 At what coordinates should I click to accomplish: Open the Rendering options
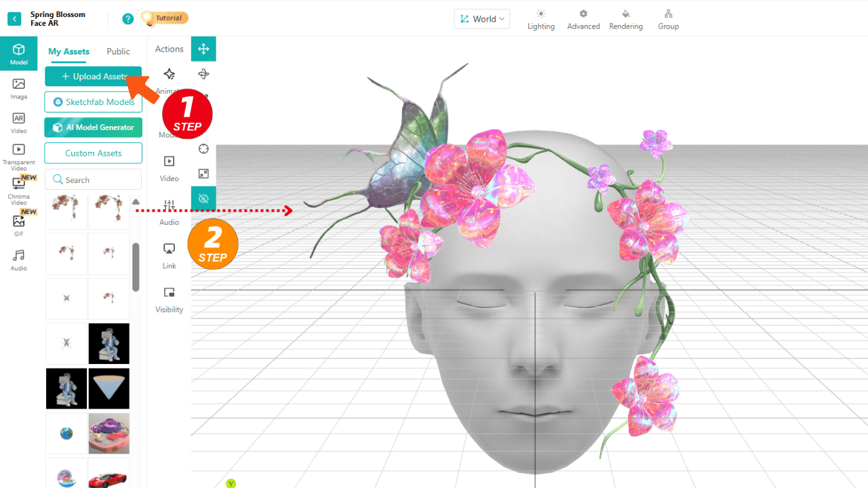coord(625,20)
